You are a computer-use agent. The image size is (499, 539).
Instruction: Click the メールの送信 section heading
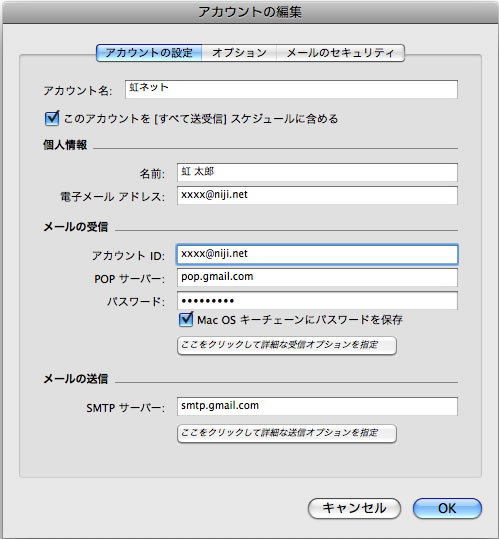click(76, 379)
